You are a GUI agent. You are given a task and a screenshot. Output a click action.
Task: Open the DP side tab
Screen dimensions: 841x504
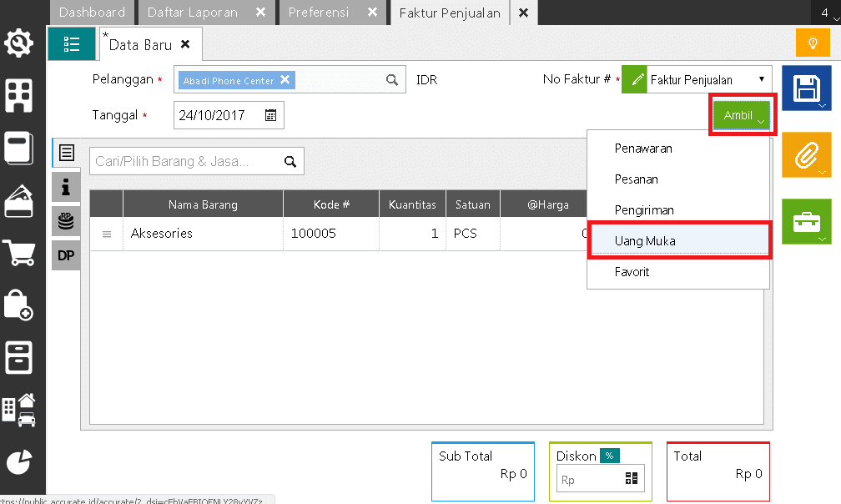[66, 256]
